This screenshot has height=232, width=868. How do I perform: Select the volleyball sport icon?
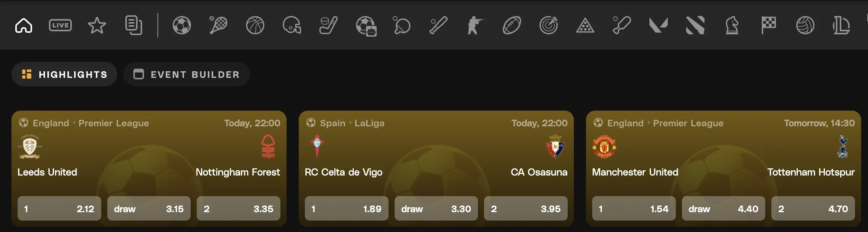(x=805, y=26)
